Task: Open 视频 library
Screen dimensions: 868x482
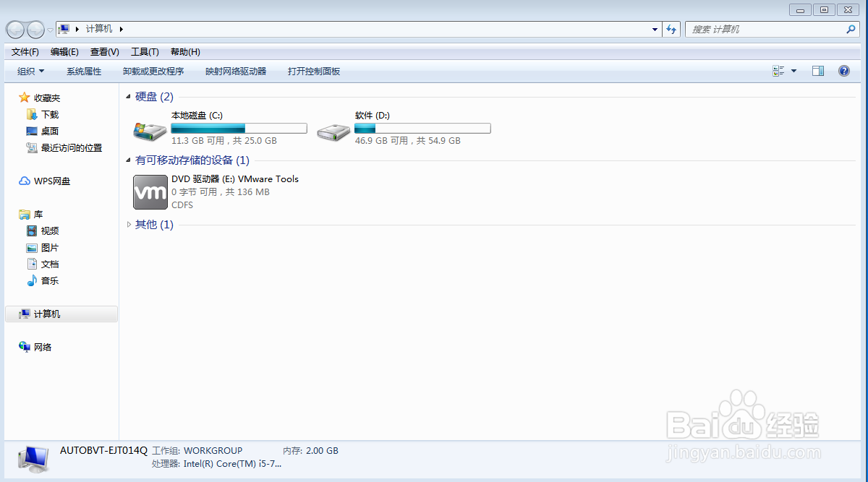Action: pos(42,231)
